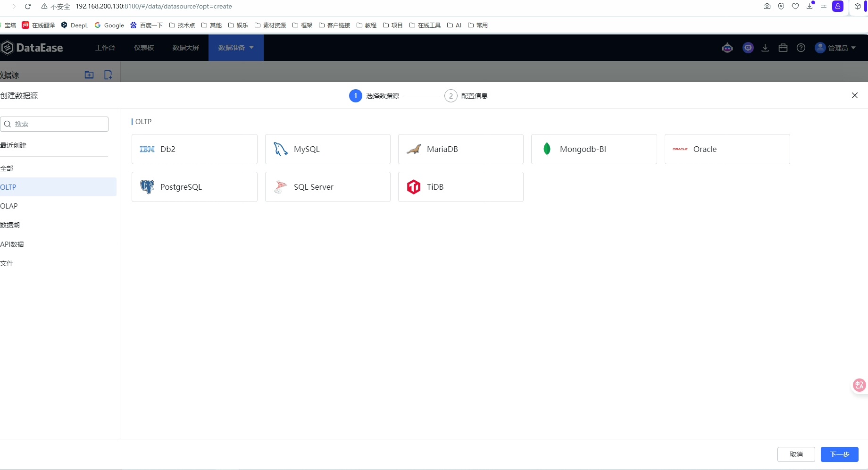Click the new datasource icon in panel
The height and width of the screenshot is (470, 868).
pos(108,75)
